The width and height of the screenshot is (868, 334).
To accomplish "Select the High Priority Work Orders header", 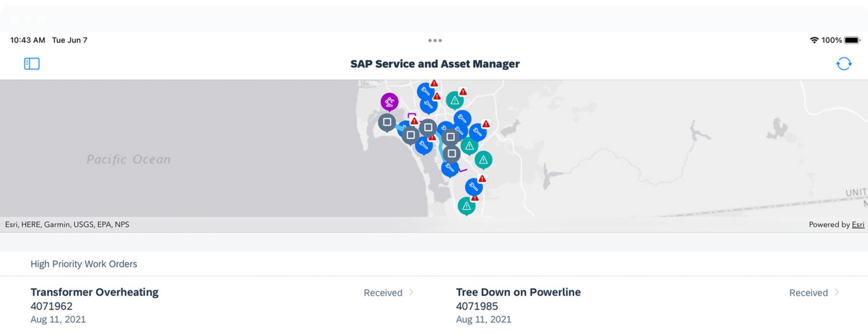I will point(84,264).
